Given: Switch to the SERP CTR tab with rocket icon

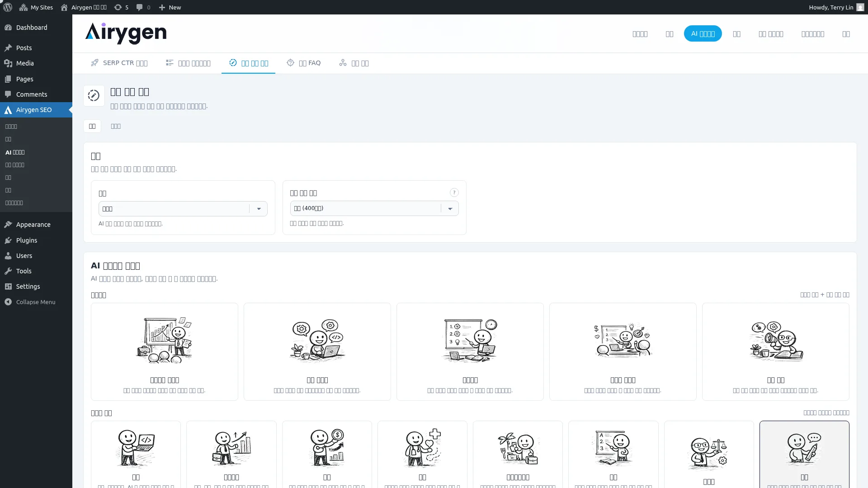Looking at the screenshot, I should 119,63.
